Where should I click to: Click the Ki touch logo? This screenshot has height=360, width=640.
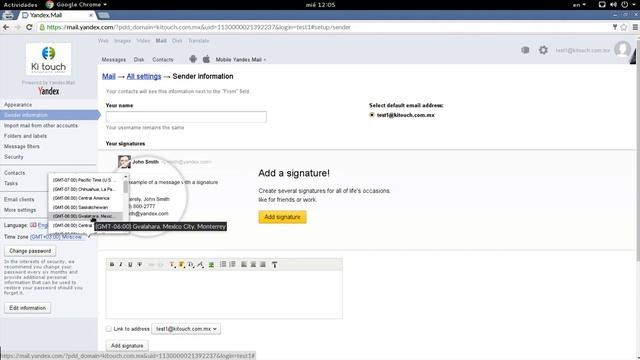pos(48,60)
